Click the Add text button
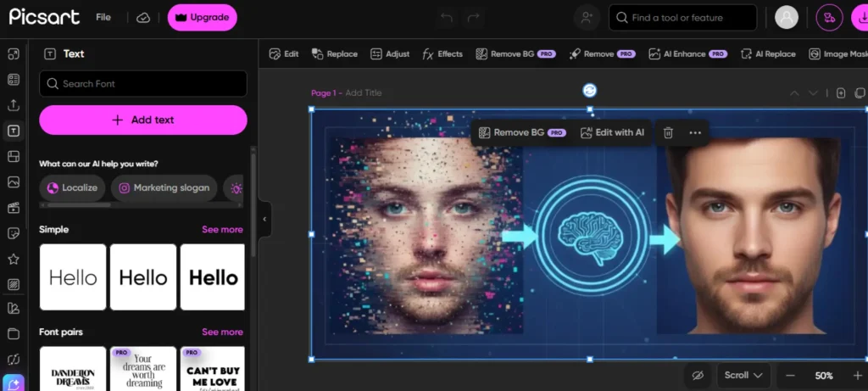The height and width of the screenshot is (391, 868). [x=142, y=120]
